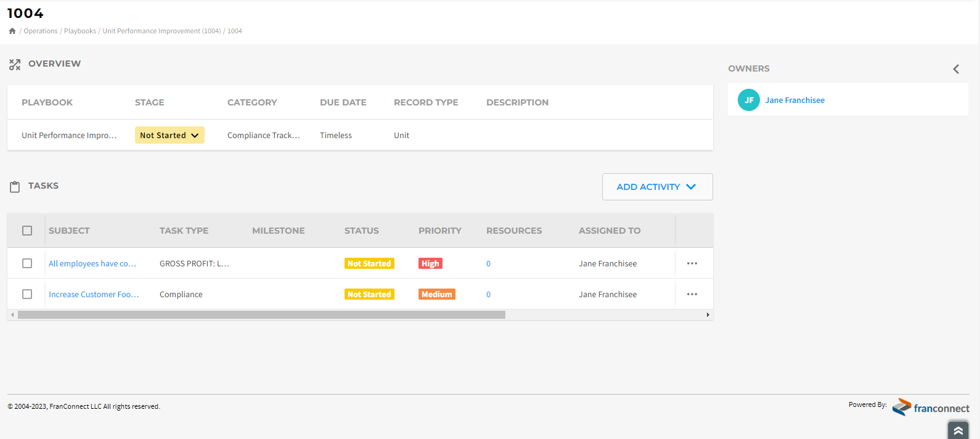Click the 'Compliance' task type cell
The image size is (980, 439).
pos(181,294)
